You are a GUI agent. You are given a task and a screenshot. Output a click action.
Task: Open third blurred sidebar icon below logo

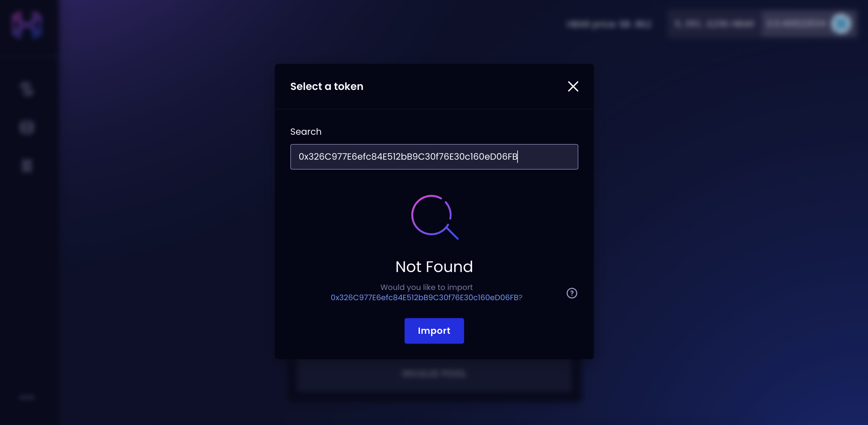(27, 166)
